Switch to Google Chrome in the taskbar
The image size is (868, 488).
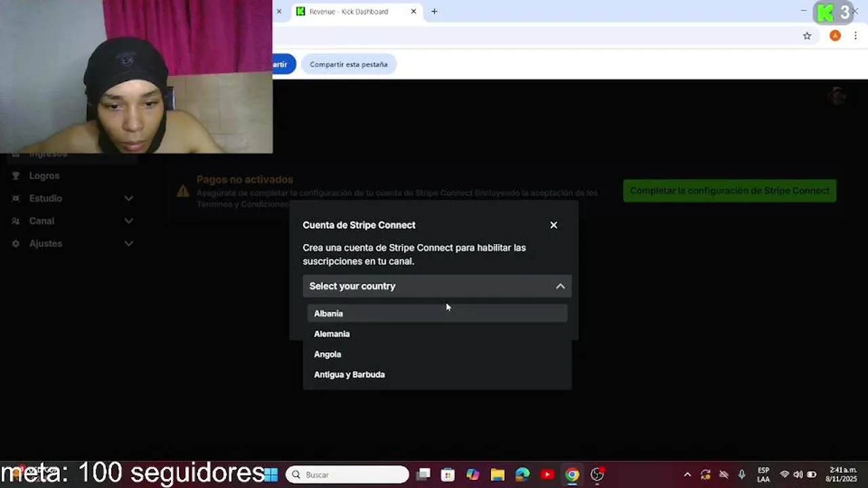(x=572, y=474)
